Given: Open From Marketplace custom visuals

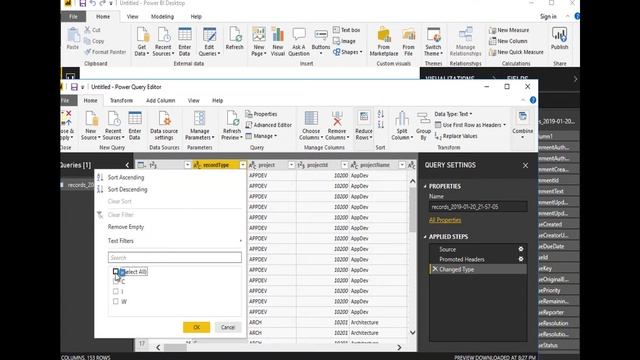Looking at the screenshot, I should [384, 41].
